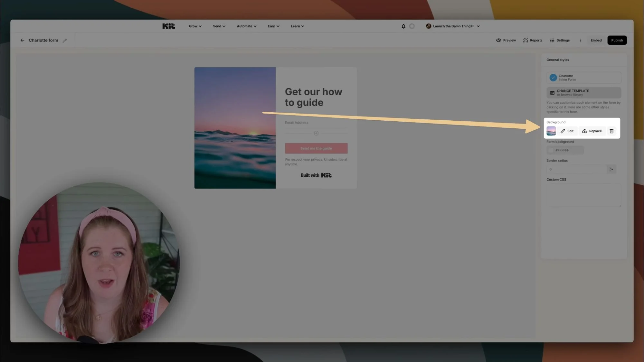Delete background image with trash icon
Image resolution: width=644 pixels, height=362 pixels.
pyautogui.click(x=611, y=131)
